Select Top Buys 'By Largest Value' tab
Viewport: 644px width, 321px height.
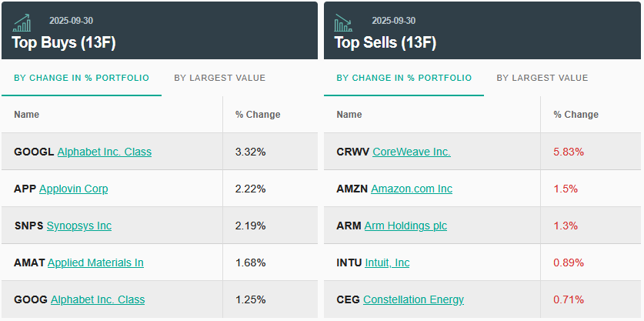219,78
